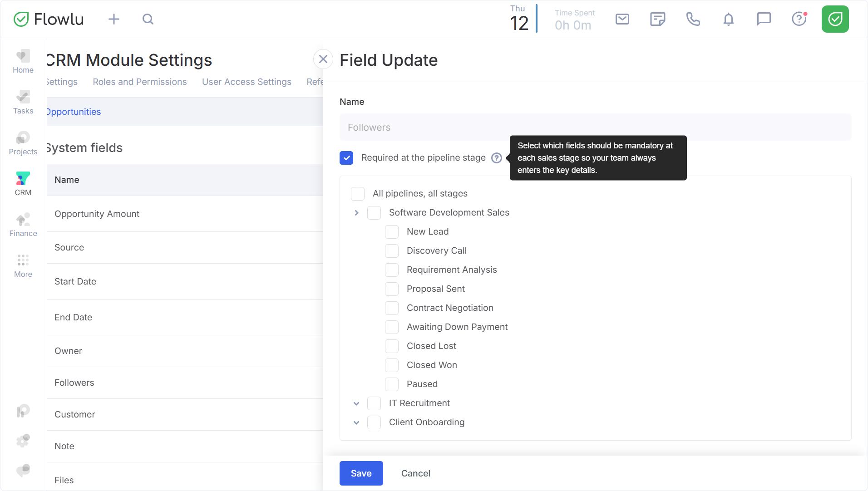Open User Access Settings tab
868x491 pixels.
click(247, 82)
